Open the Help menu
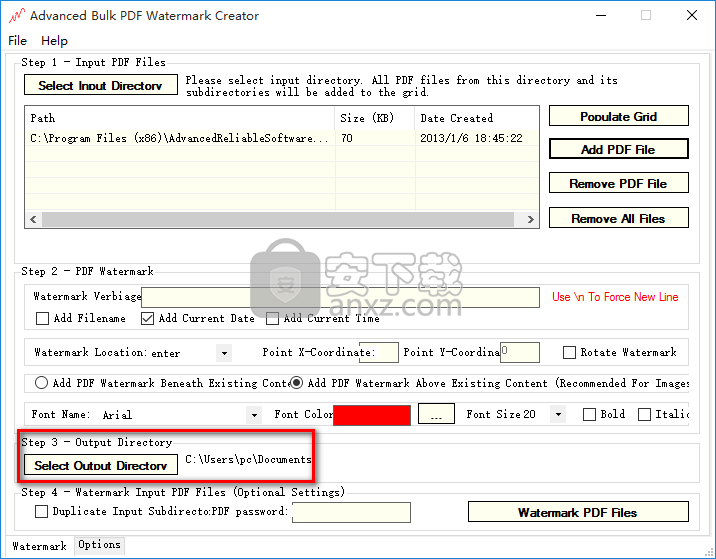The width and height of the screenshot is (716, 559). click(x=54, y=41)
